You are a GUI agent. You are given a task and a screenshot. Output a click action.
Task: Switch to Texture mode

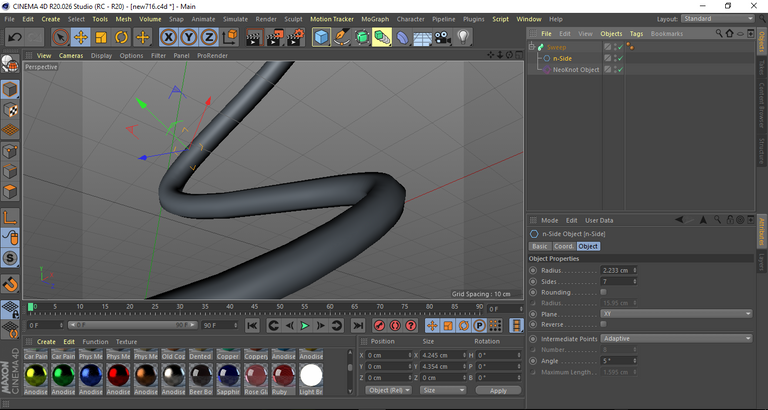(10, 110)
